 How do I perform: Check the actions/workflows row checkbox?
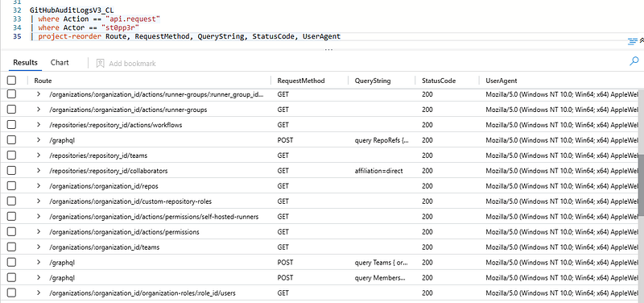(x=11, y=125)
